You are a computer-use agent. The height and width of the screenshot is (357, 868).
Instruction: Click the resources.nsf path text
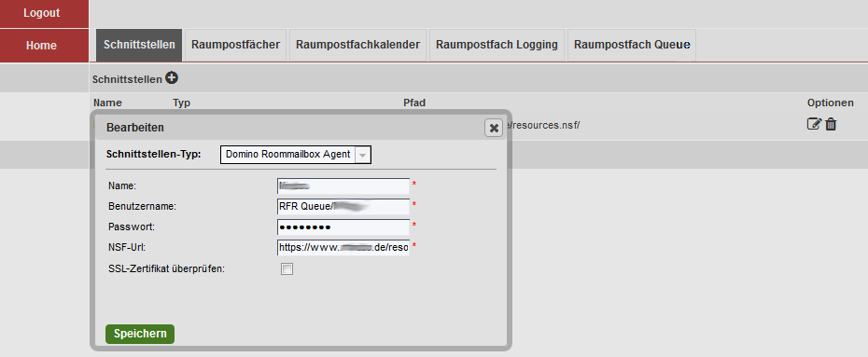click(543, 125)
